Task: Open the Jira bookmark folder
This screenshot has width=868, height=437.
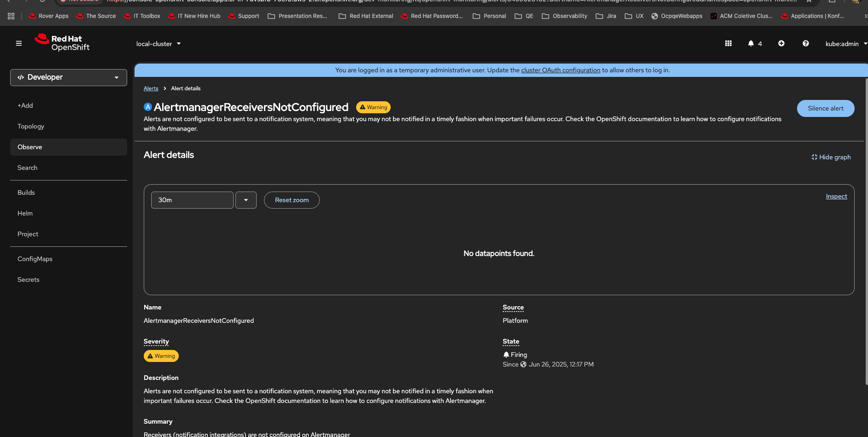Action: click(x=606, y=16)
